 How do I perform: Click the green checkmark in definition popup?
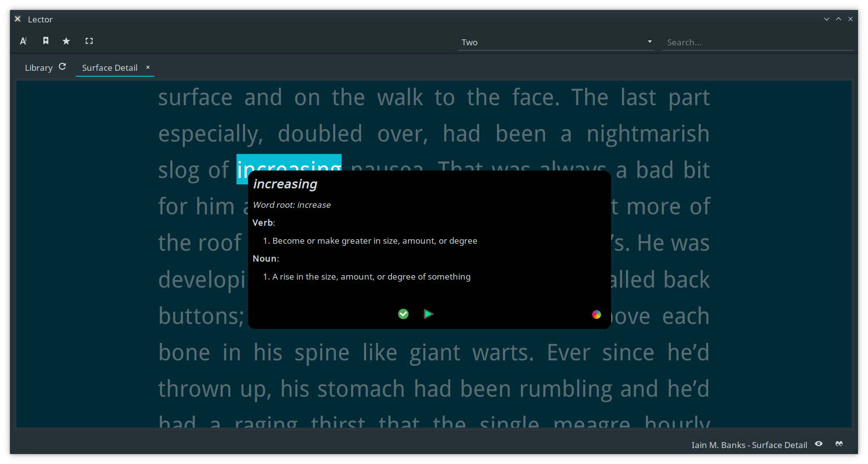point(403,313)
